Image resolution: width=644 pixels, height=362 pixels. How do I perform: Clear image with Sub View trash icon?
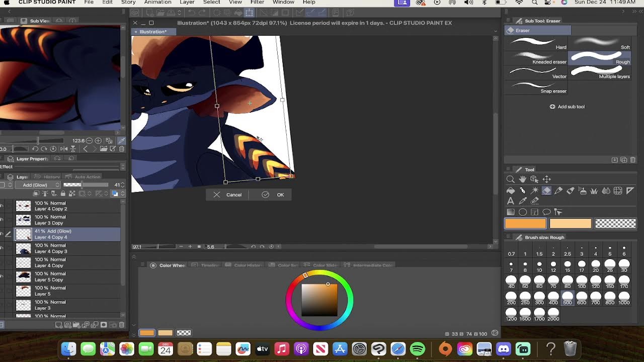[121, 149]
